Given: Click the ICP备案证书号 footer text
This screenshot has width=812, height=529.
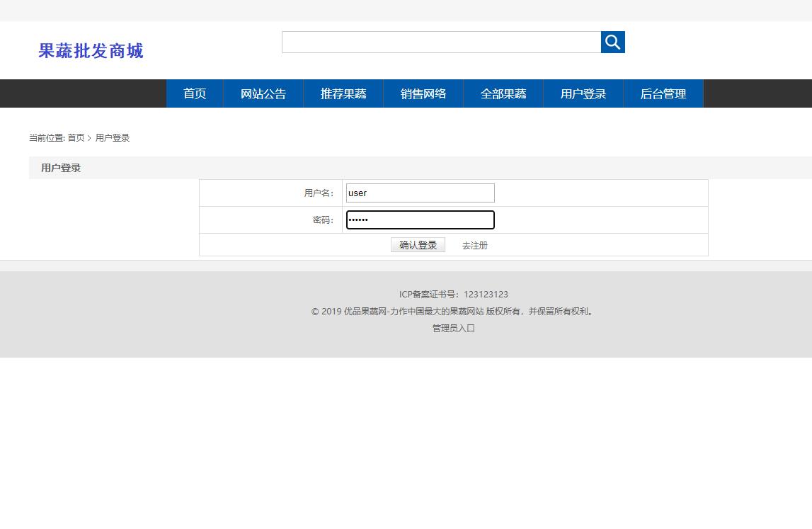Looking at the screenshot, I should tap(453, 294).
